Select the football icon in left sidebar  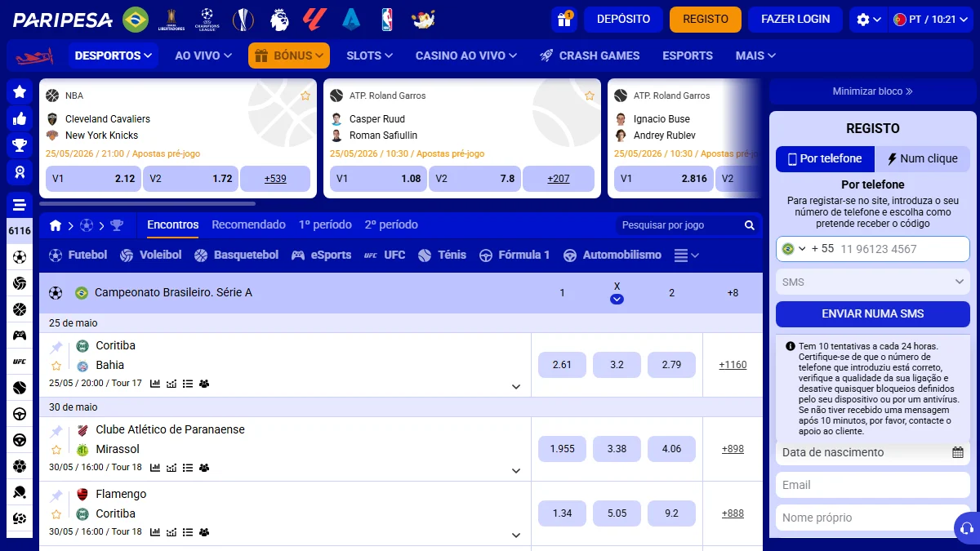(20, 257)
